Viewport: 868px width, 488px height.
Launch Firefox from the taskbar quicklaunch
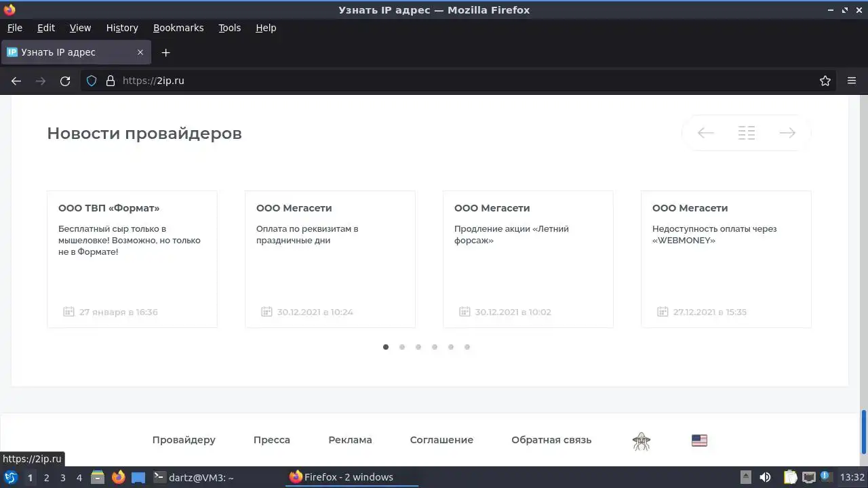tap(118, 477)
